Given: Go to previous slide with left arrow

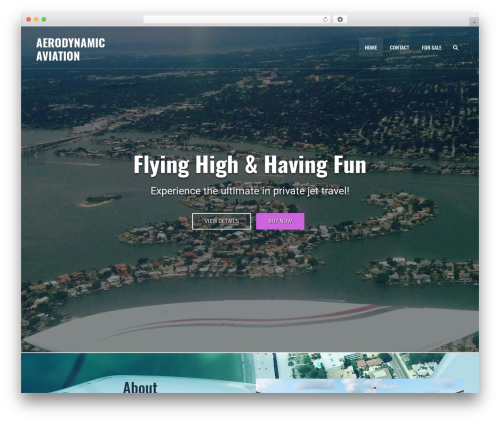Looking at the screenshot, I should 36,155.
